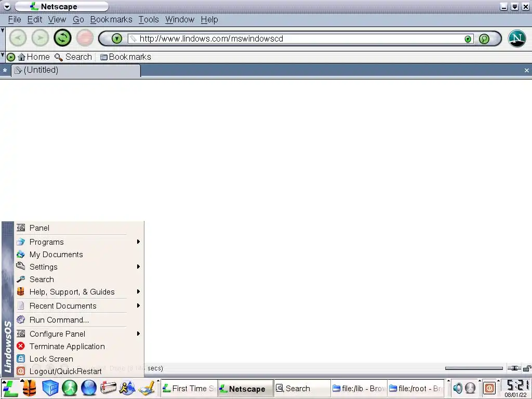Switch to Search taskbar entry

point(302,389)
